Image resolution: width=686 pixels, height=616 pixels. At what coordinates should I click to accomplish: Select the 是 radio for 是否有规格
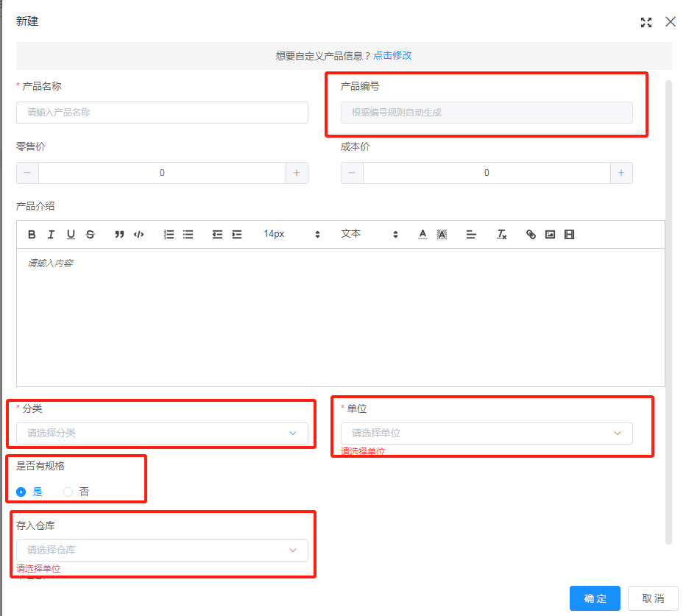pos(21,492)
